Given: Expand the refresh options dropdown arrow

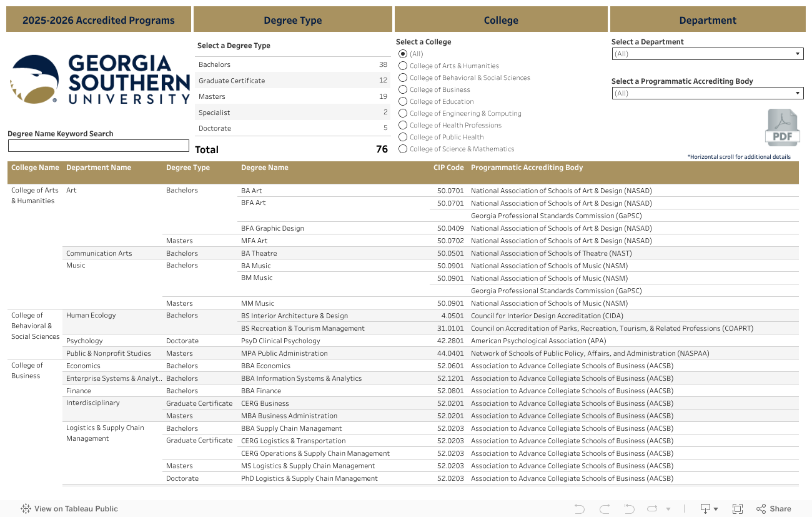Looking at the screenshot, I should coord(668,509).
